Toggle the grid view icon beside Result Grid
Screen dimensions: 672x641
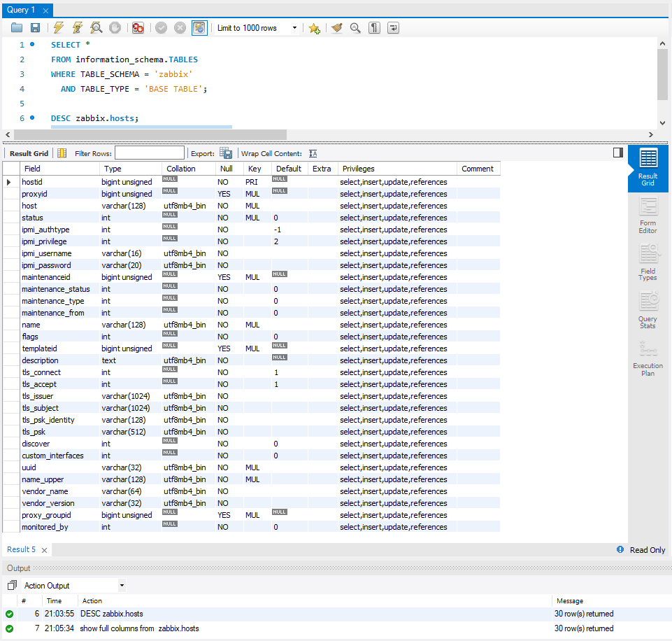click(62, 153)
